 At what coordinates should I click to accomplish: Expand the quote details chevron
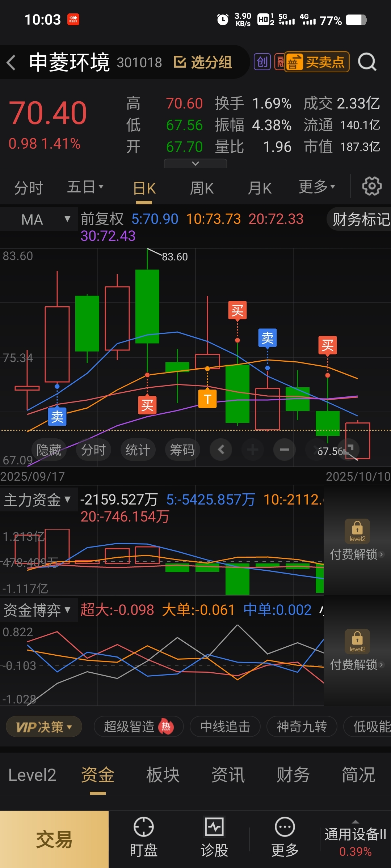(x=195, y=163)
